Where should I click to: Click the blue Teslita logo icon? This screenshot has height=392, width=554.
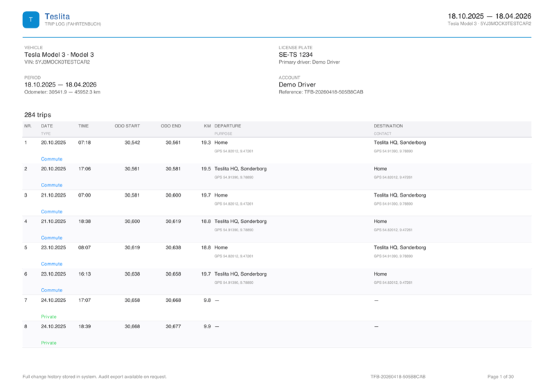pos(30,20)
